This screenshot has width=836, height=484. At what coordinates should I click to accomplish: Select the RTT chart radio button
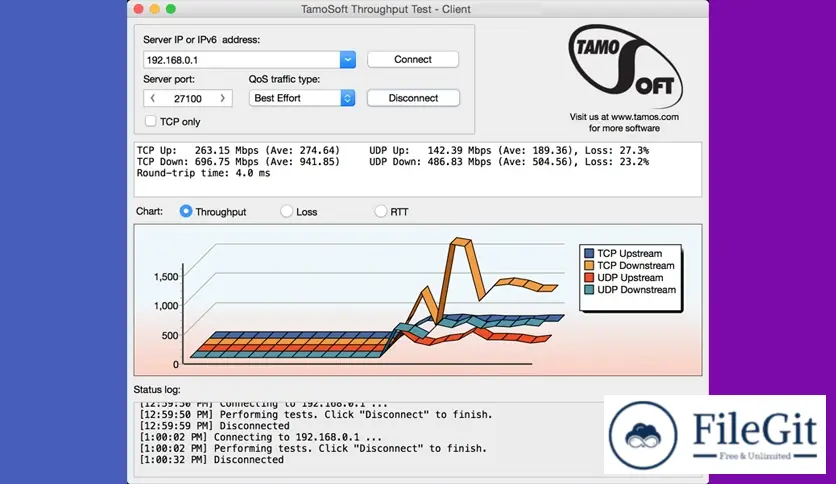[380, 211]
